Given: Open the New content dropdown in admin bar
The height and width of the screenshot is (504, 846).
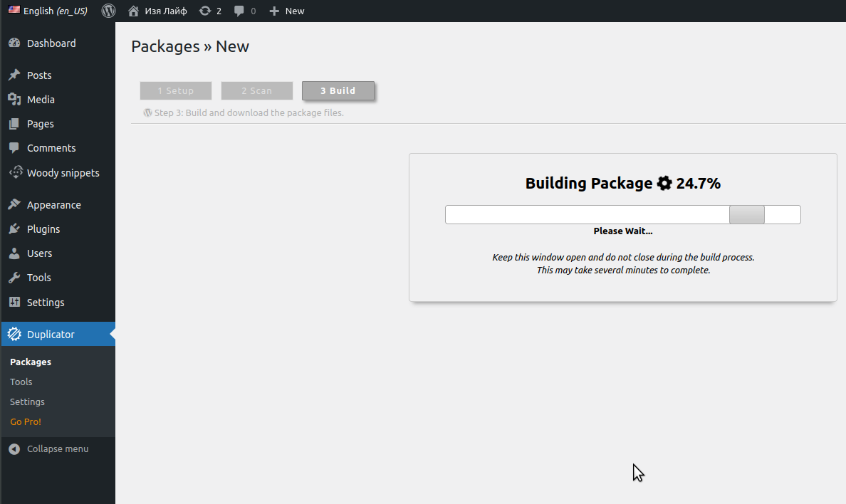Looking at the screenshot, I should [x=287, y=11].
